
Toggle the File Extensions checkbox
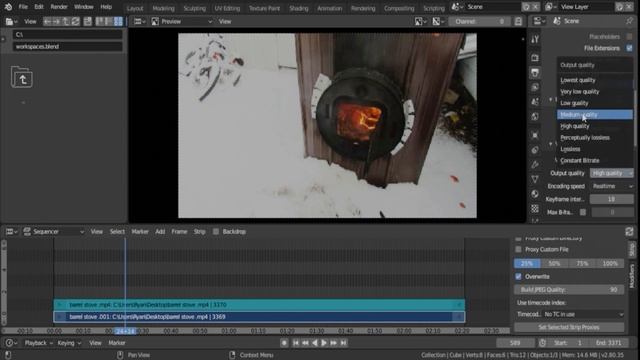click(x=629, y=48)
